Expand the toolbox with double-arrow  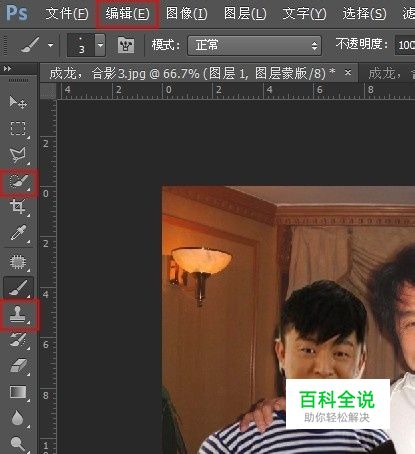[7, 69]
